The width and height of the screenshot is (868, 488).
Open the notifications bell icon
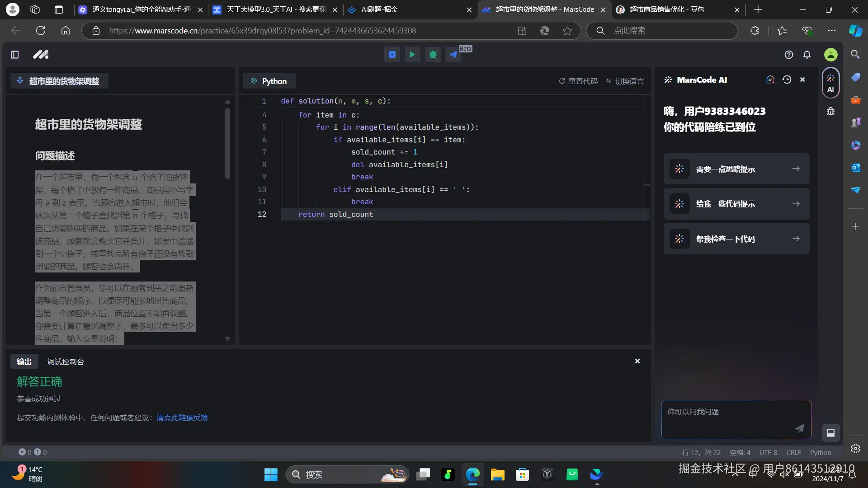tap(807, 55)
